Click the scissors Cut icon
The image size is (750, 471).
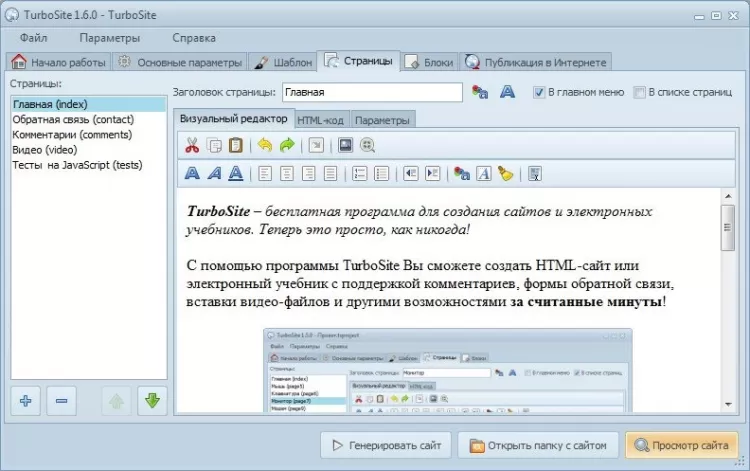pyautogui.click(x=192, y=145)
